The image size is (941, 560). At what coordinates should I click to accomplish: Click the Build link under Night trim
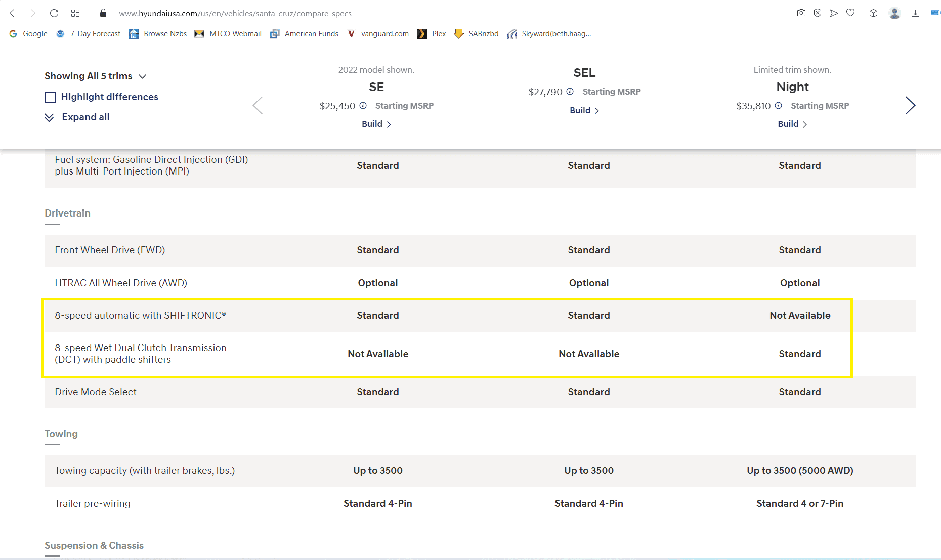(x=792, y=124)
